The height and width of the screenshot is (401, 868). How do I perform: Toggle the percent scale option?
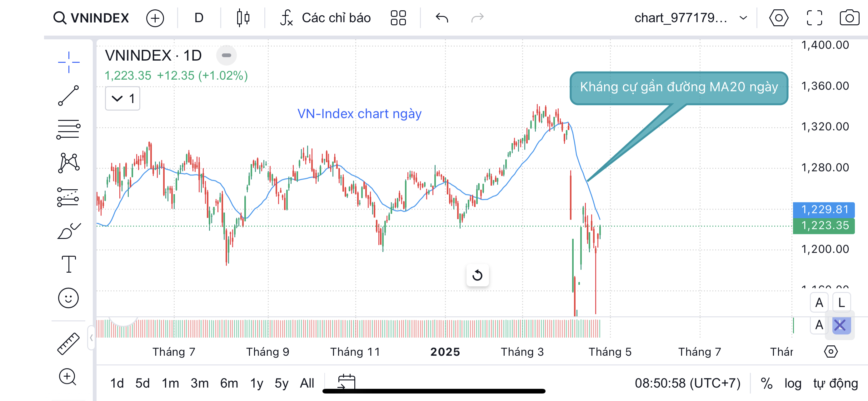[x=766, y=383]
